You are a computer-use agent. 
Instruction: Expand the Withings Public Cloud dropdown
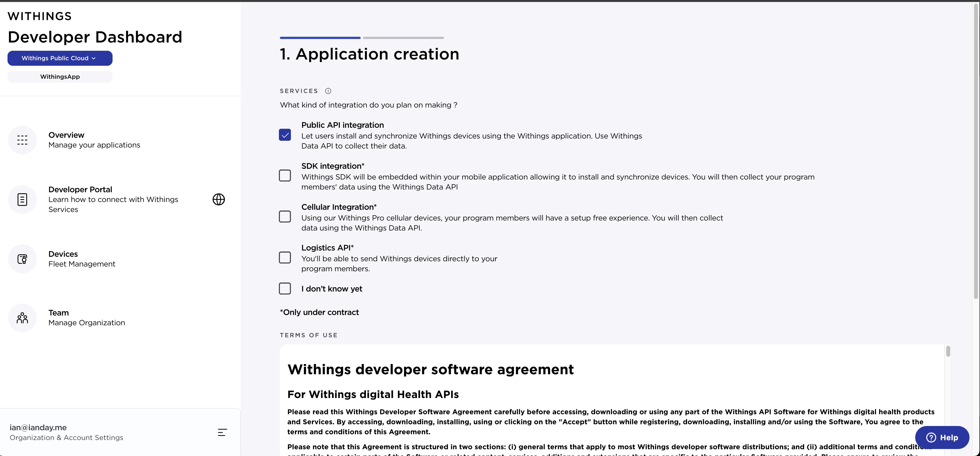[x=60, y=58]
